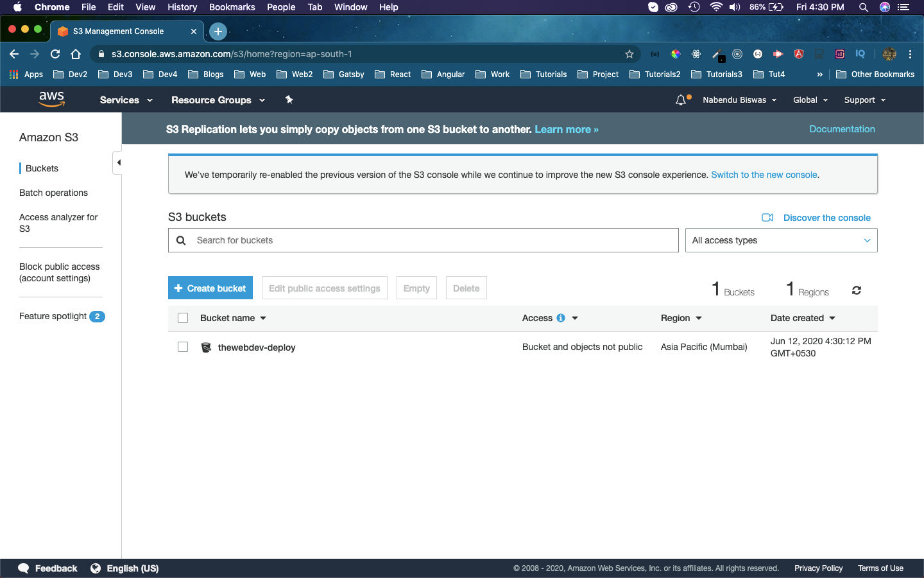Viewport: 924px width, 578px height.
Task: Open the Chrome File menu
Action: 89,7
